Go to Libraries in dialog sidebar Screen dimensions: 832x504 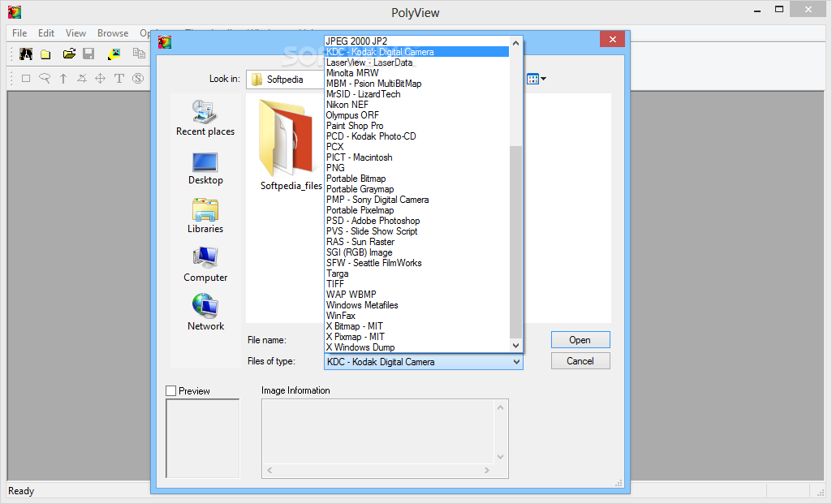(x=205, y=216)
